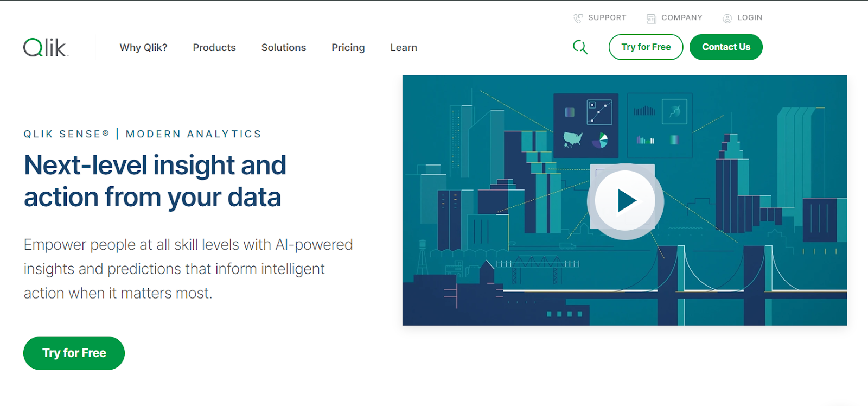Click header Try for Free button
Screen dimensions: 868x406
tap(646, 47)
